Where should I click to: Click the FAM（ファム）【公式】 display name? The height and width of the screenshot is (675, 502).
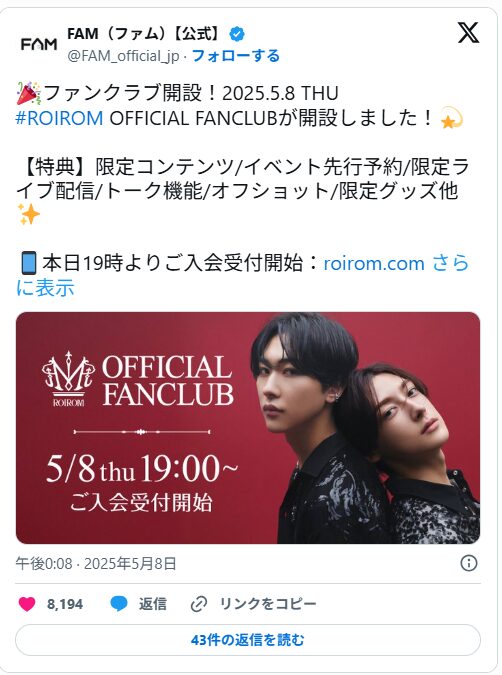tap(146, 34)
